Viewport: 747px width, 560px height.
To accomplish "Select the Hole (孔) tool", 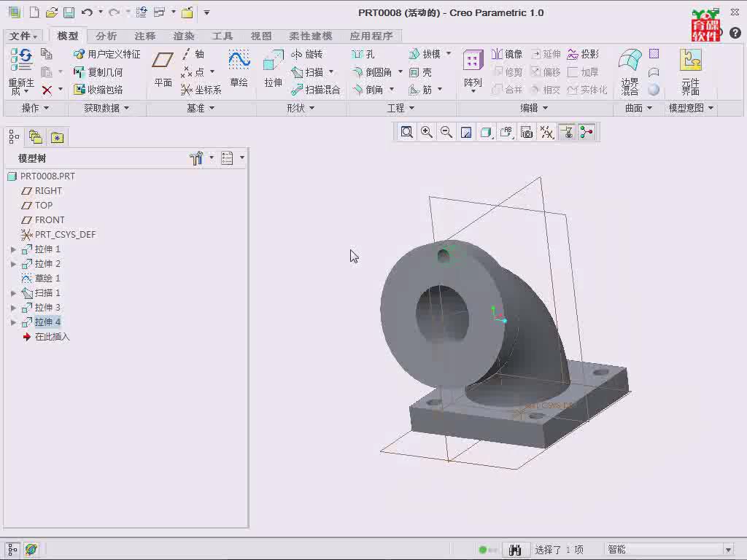I will [363, 54].
